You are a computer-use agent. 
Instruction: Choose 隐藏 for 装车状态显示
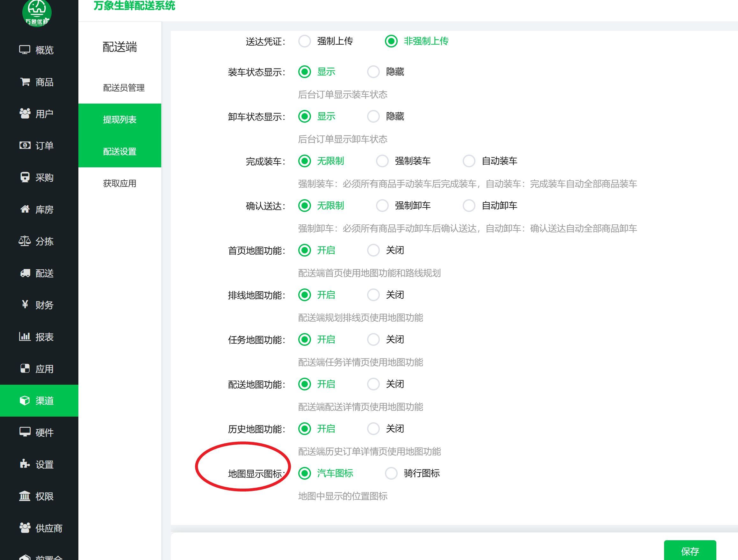[x=373, y=72]
